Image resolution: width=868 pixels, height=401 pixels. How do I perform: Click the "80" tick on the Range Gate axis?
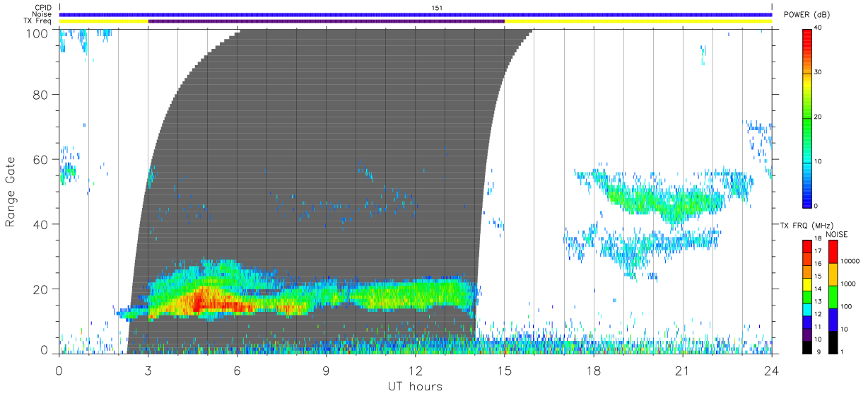(x=41, y=94)
